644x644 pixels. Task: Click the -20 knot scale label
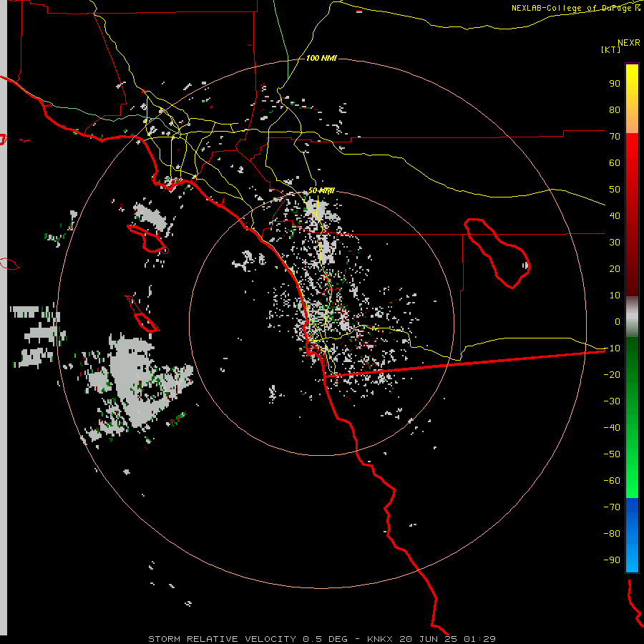point(612,375)
